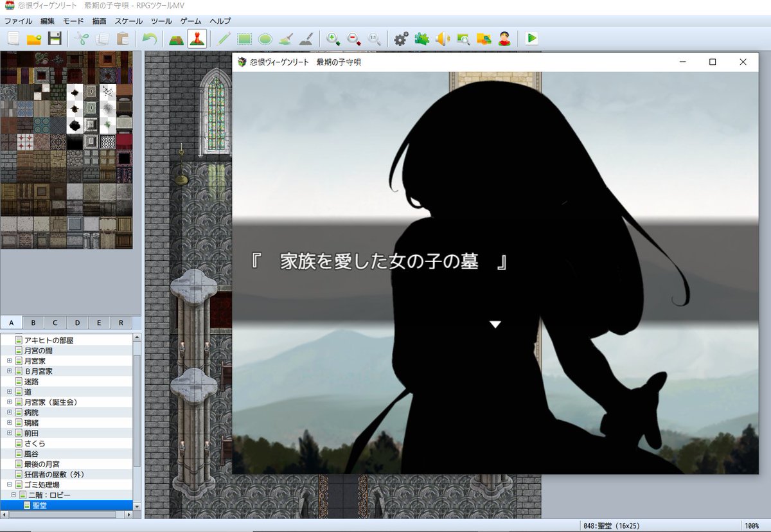Switch to tileset tab R

click(x=121, y=323)
